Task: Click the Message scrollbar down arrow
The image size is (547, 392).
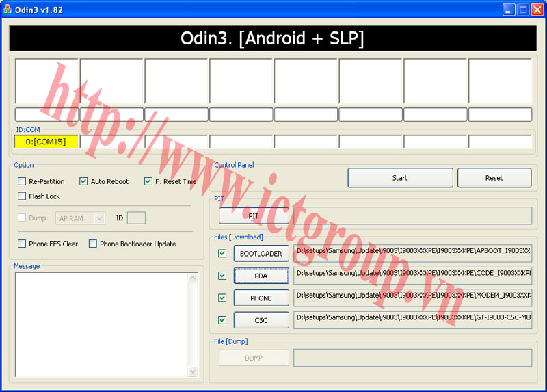Action: tap(193, 371)
